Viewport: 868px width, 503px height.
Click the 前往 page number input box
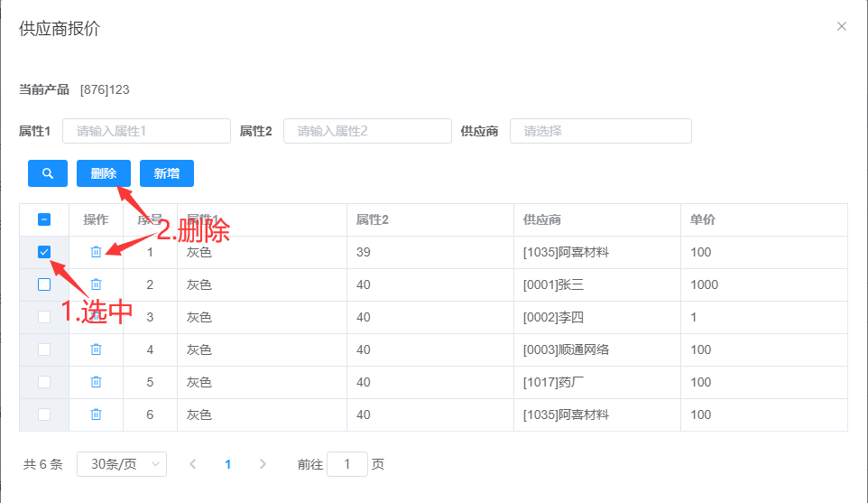tap(346, 464)
